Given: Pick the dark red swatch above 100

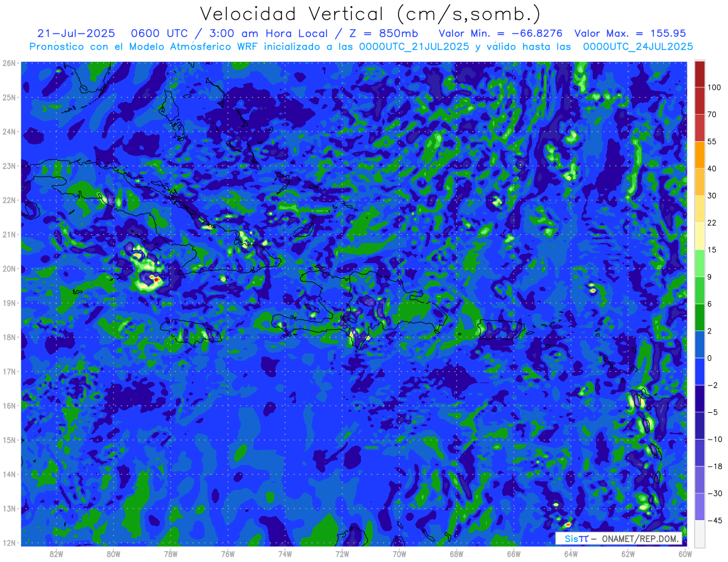Looking at the screenshot, I should pos(699,74).
